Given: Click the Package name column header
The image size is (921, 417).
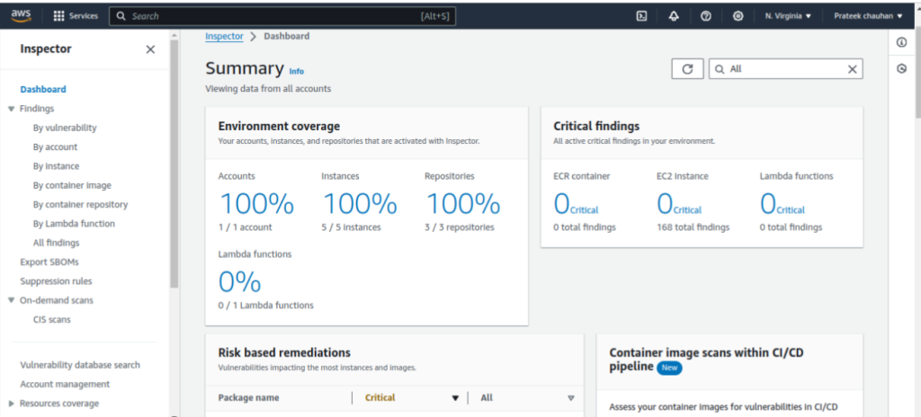Looking at the screenshot, I should (x=248, y=398).
